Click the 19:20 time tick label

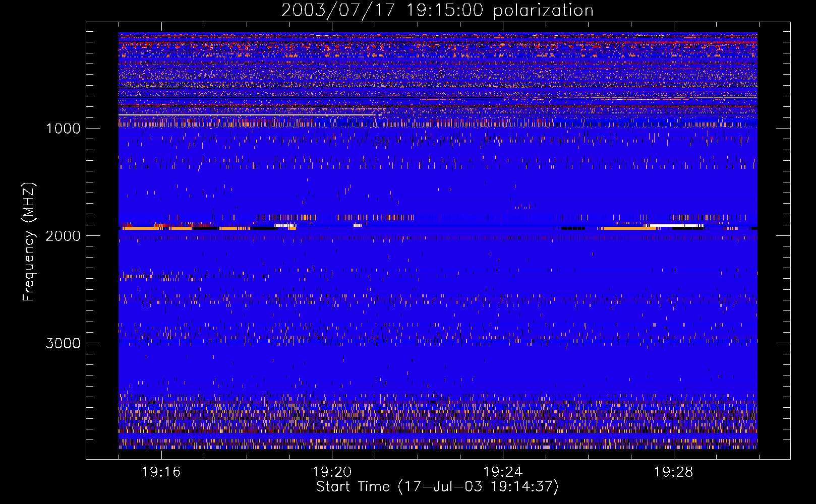pyautogui.click(x=332, y=472)
